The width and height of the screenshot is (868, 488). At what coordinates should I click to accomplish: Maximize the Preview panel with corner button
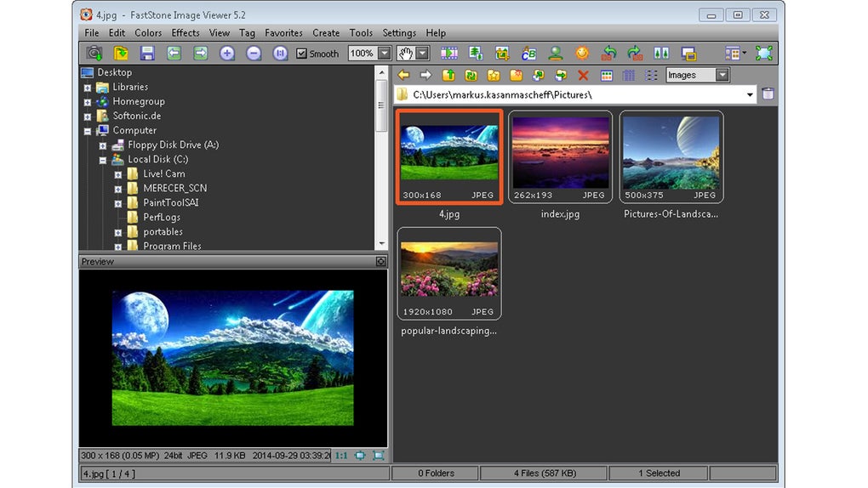(x=381, y=261)
